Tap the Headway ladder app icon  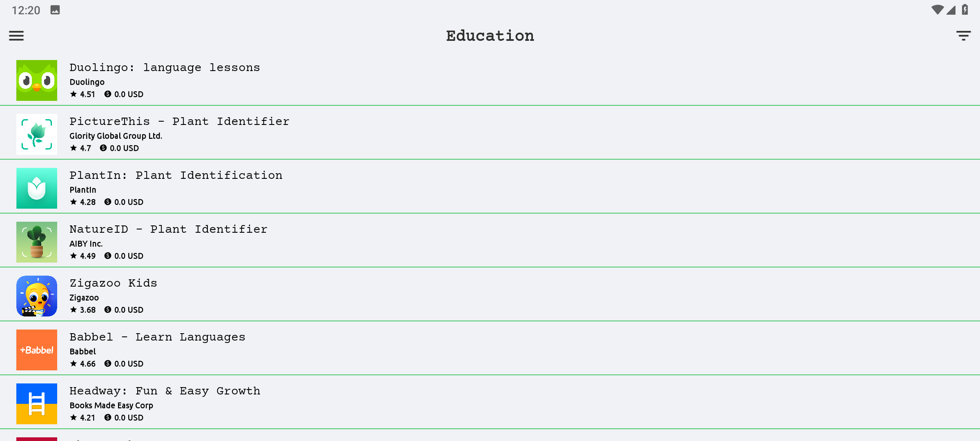(x=37, y=404)
